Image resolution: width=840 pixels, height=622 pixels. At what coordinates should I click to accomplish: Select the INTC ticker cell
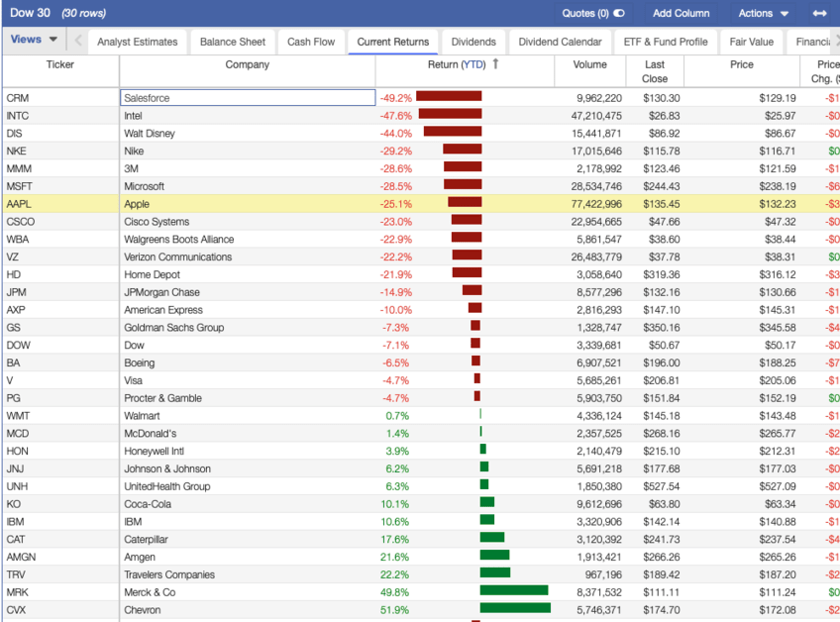click(60, 116)
